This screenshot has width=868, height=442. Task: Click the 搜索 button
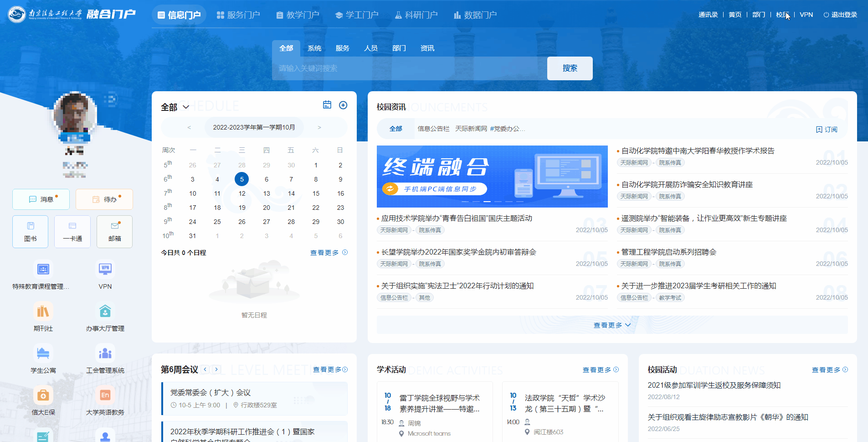click(x=570, y=68)
